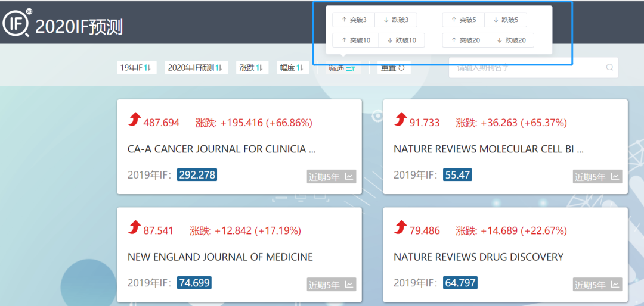Filter journals by 跌破3

click(x=395, y=20)
